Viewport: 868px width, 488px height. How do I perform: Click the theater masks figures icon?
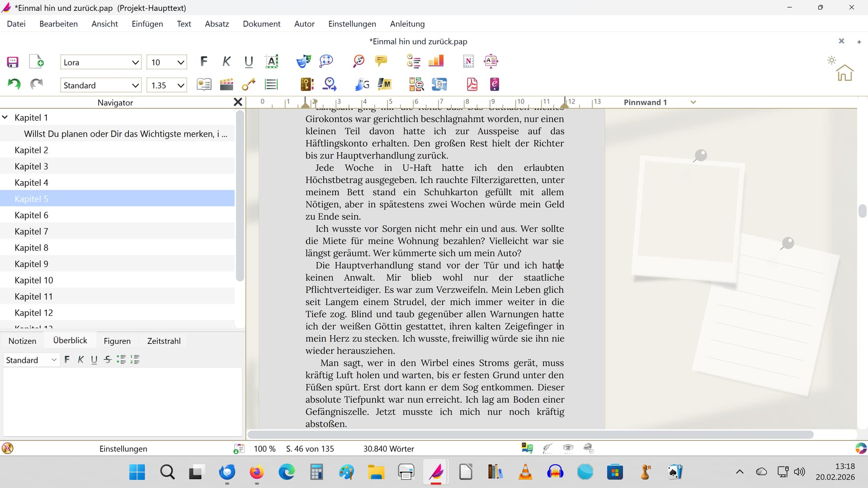(303, 61)
